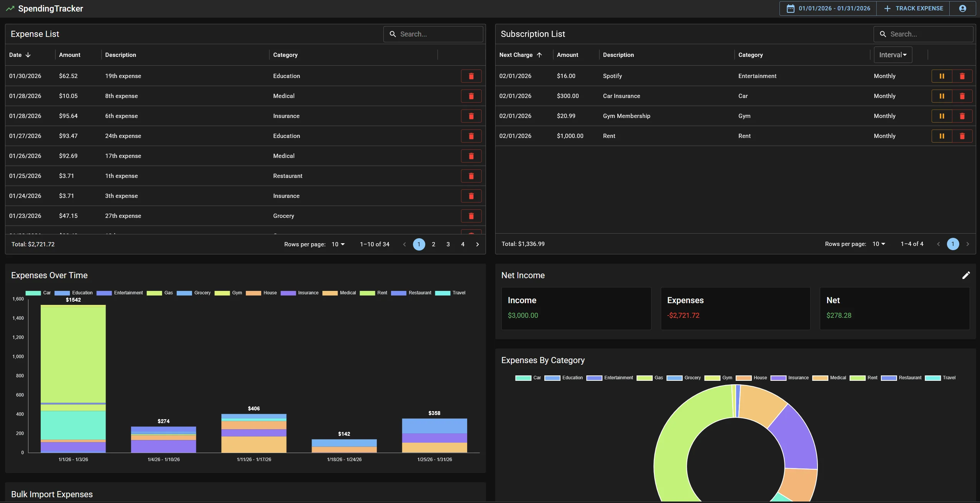Delete the Gym Membership subscription
This screenshot has height=503, width=980.
pos(962,116)
